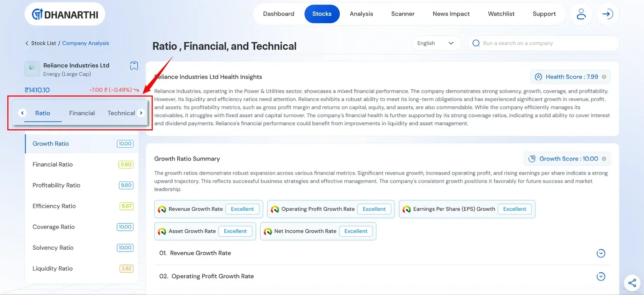644x295 pixels.
Task: Go to Watchlist
Action: click(x=501, y=14)
